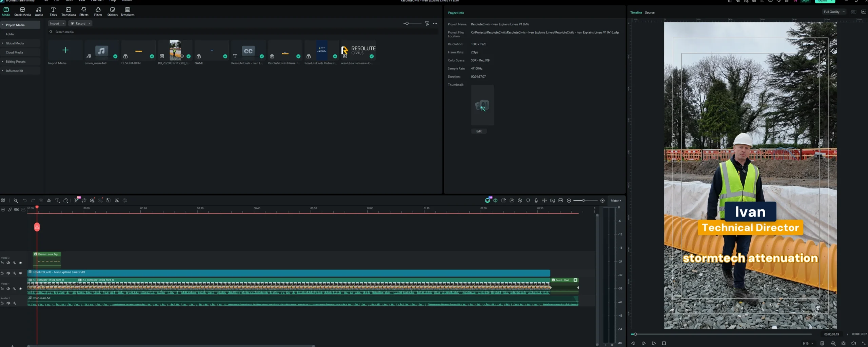Select the DJI video clip thumbnail
The height and width of the screenshot is (347, 868).
[x=175, y=50]
